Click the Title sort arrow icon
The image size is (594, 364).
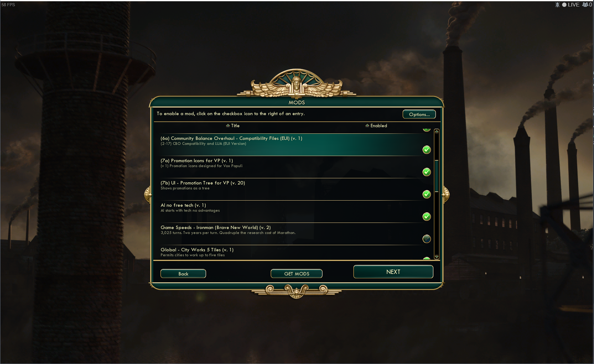[x=228, y=125]
